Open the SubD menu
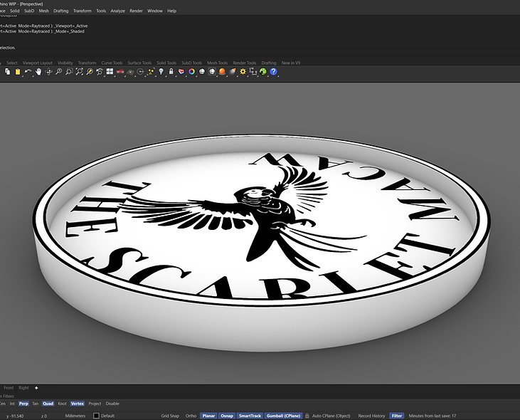Image resolution: width=520 pixels, height=420 pixels. [x=29, y=11]
